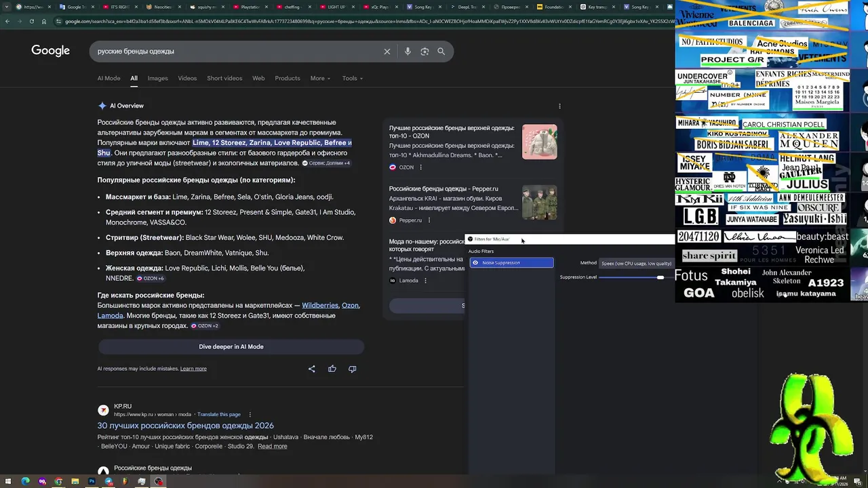The image size is (868, 488).
Task: Click the AI Overview sparkle icon
Action: 102,106
